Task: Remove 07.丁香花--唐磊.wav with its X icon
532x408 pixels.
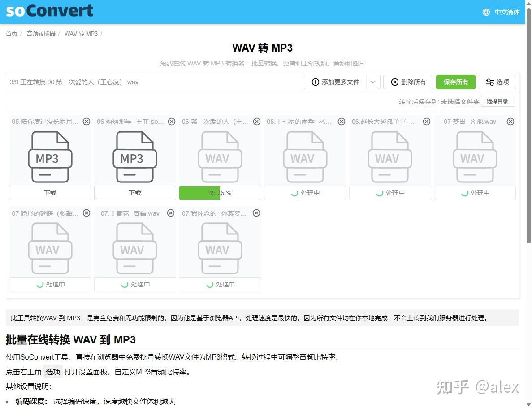Action: click(171, 213)
